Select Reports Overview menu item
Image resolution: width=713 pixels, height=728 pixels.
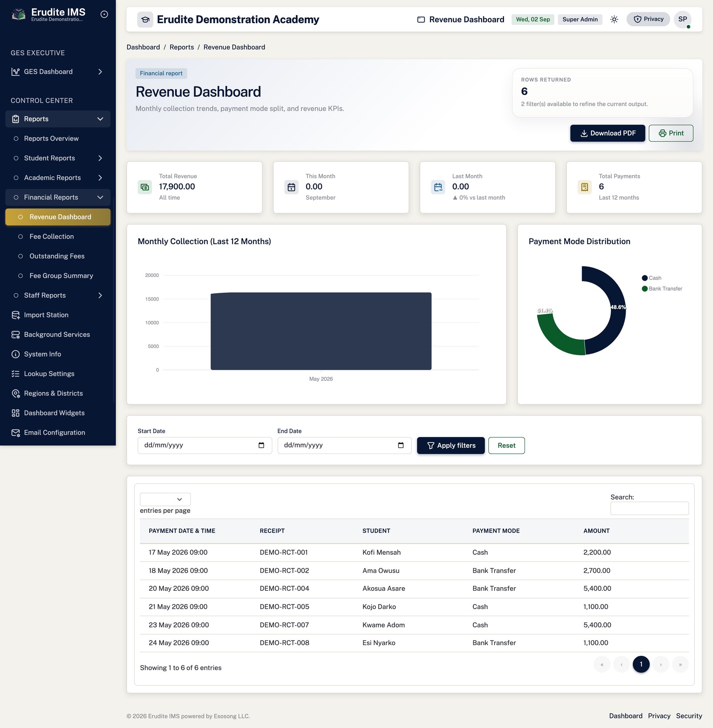(58, 139)
